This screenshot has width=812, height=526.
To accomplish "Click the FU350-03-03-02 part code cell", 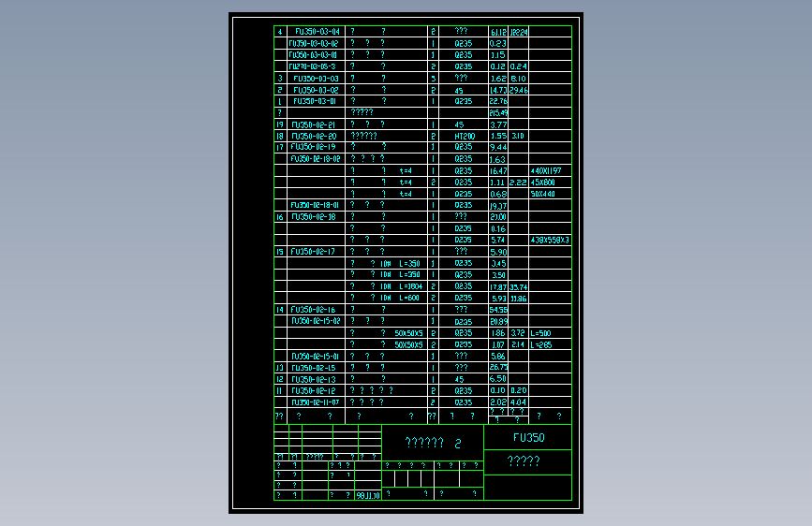I will coord(314,43).
